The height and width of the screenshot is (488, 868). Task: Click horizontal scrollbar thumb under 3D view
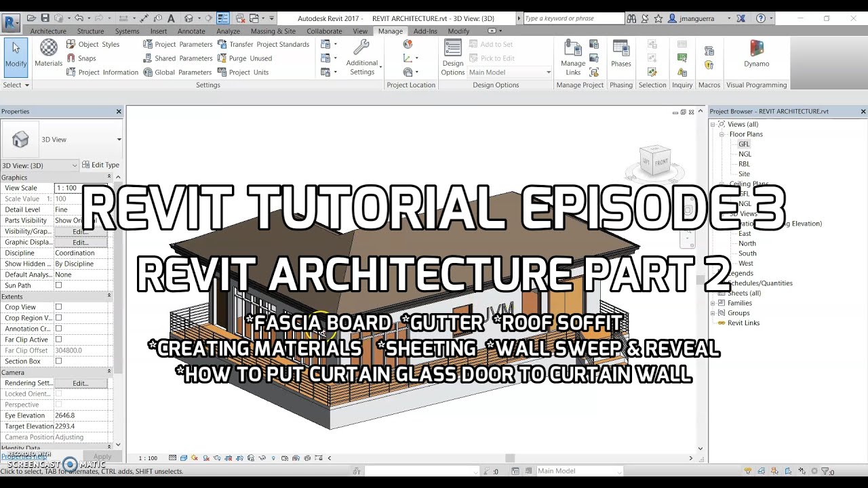[510, 458]
